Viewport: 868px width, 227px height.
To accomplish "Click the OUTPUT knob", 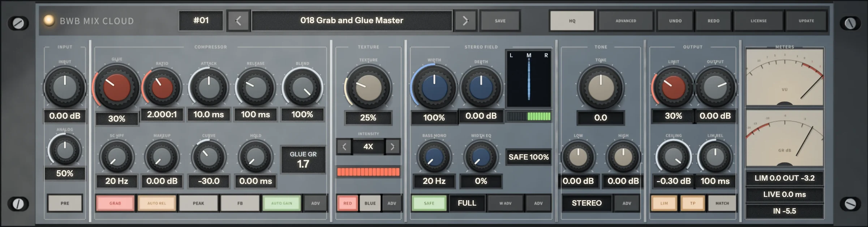I will point(715,88).
